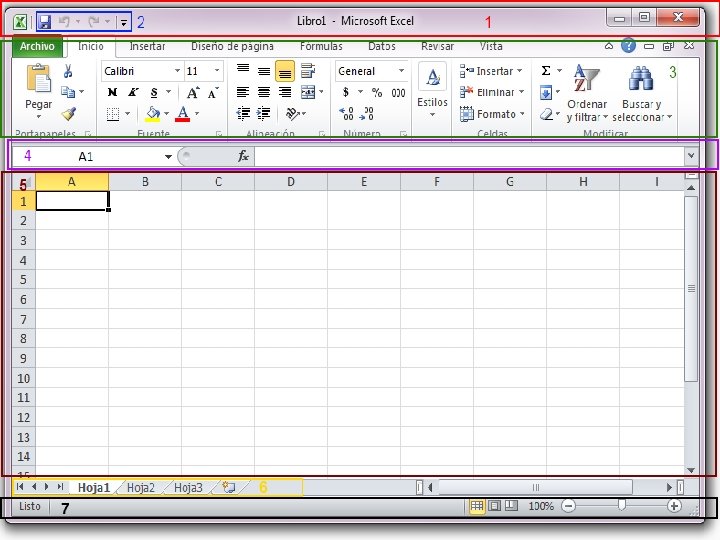The image size is (720, 540).
Task: Toggle italic K formatting
Action: [133, 93]
